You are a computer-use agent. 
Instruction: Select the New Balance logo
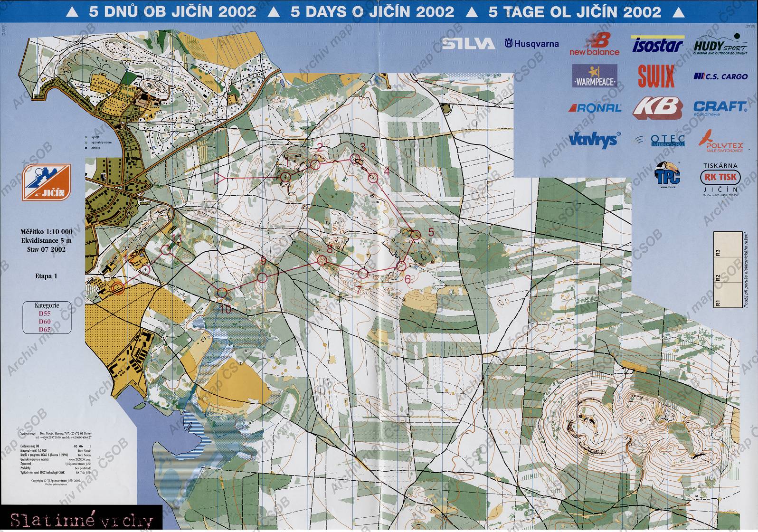pyautogui.click(x=594, y=44)
